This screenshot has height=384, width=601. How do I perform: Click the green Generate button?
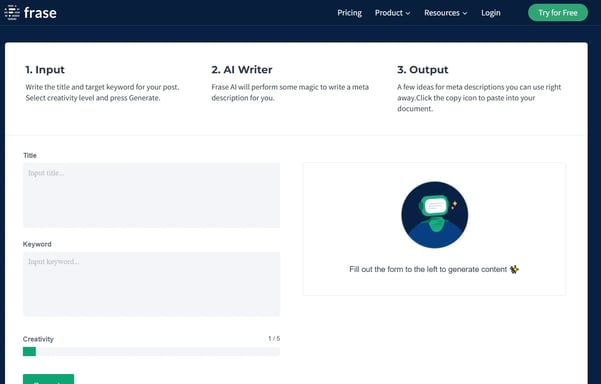(x=48, y=379)
